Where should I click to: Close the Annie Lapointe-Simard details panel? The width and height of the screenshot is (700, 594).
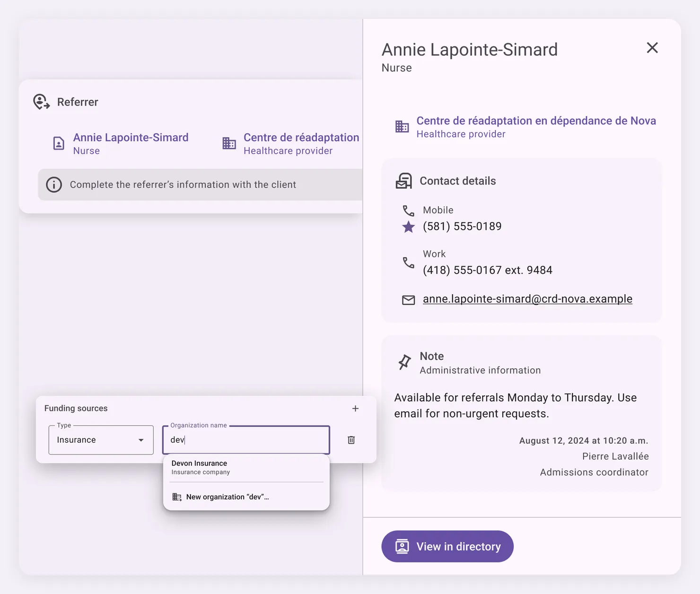[x=652, y=48]
